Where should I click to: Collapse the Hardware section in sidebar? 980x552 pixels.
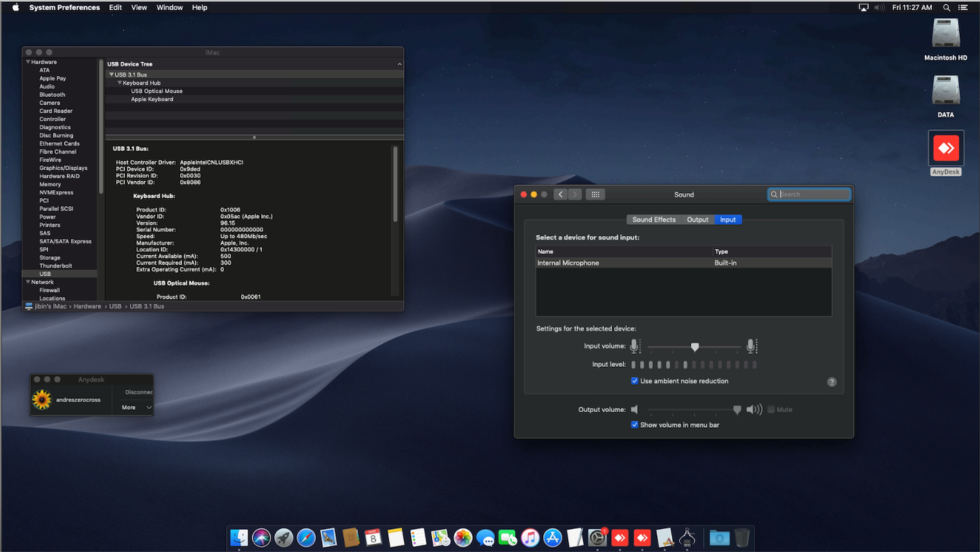pyautogui.click(x=28, y=62)
